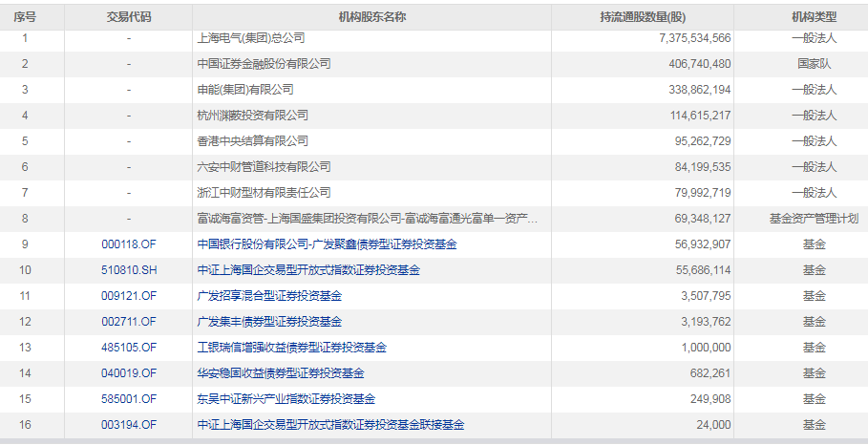
Task: Click 基金 type in row 000118.OF
Action: click(x=814, y=244)
